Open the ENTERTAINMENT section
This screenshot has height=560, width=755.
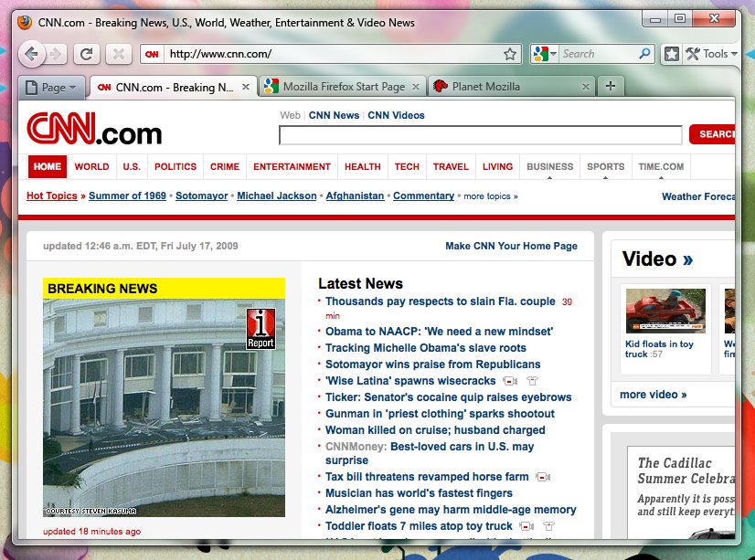[x=292, y=167]
